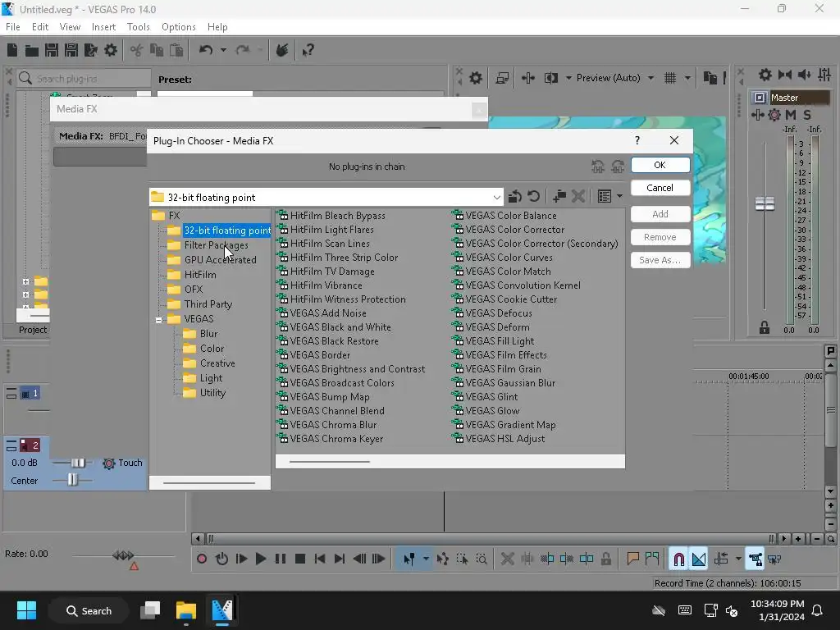Select the HitFilm folder in tree
The width and height of the screenshot is (840, 630).
click(x=200, y=274)
